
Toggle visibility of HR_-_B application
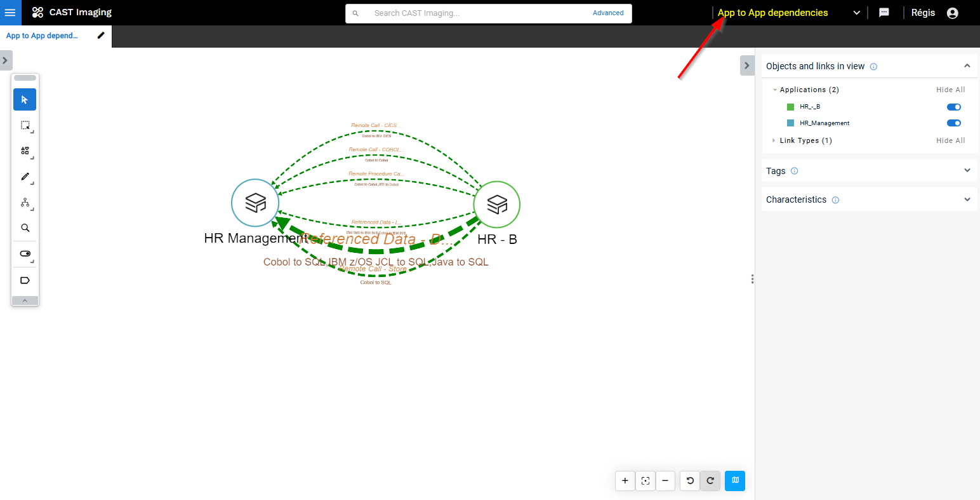[x=954, y=107]
